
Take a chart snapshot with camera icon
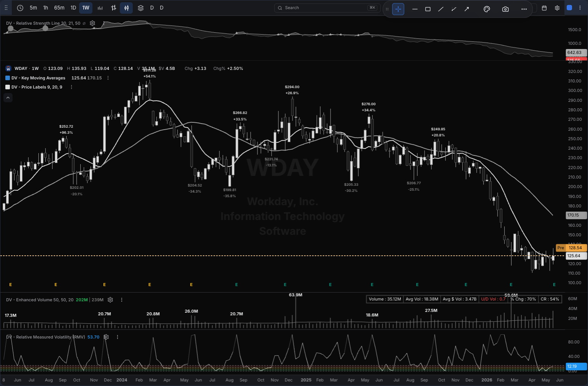(505, 9)
